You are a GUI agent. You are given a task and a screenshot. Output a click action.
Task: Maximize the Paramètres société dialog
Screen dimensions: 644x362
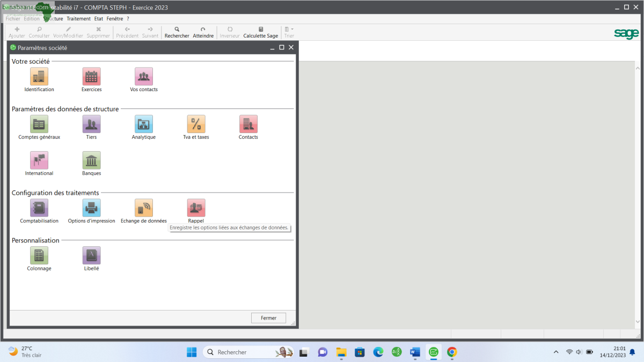pos(281,47)
